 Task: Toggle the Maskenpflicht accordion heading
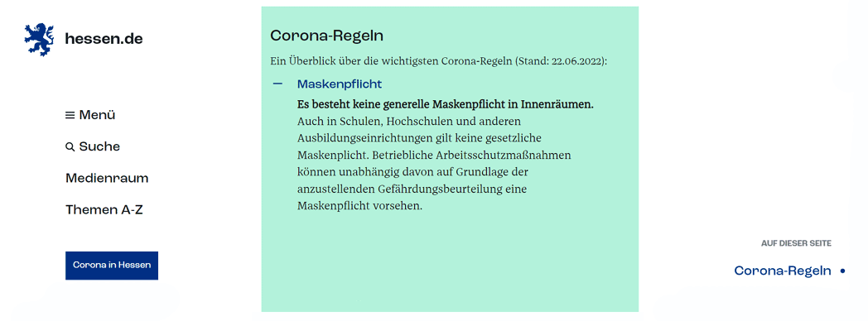coord(340,84)
